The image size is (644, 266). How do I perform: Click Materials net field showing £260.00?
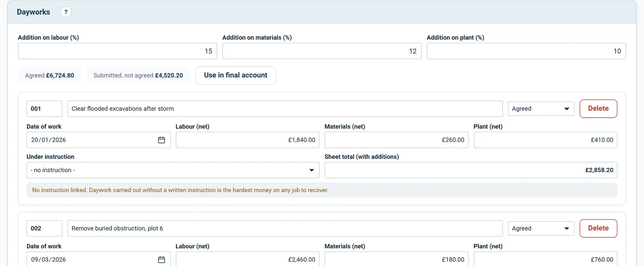[x=396, y=140]
